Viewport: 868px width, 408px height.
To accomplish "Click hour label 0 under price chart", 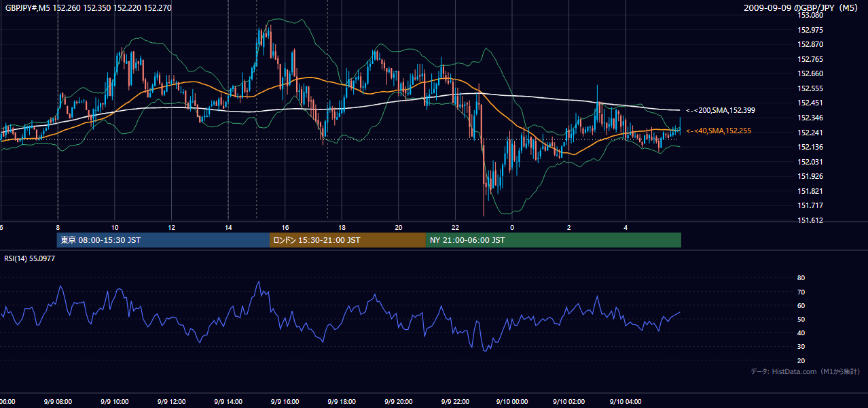I will pyautogui.click(x=512, y=227).
